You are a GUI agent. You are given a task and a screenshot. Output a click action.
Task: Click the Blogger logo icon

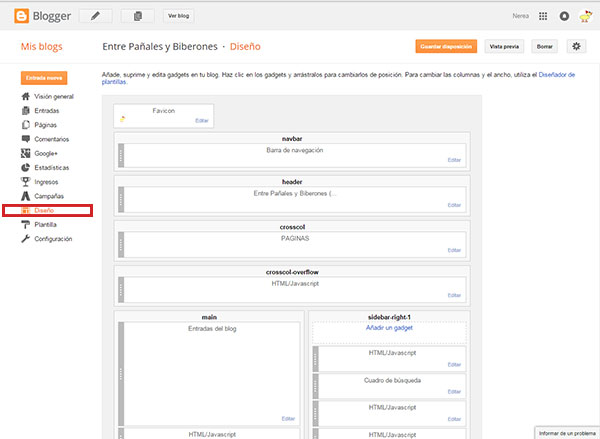(21, 16)
